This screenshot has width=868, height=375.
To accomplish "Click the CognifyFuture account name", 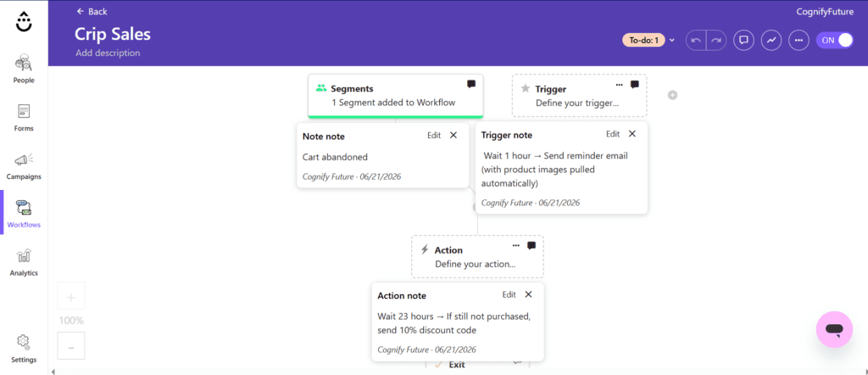I will click(x=824, y=11).
